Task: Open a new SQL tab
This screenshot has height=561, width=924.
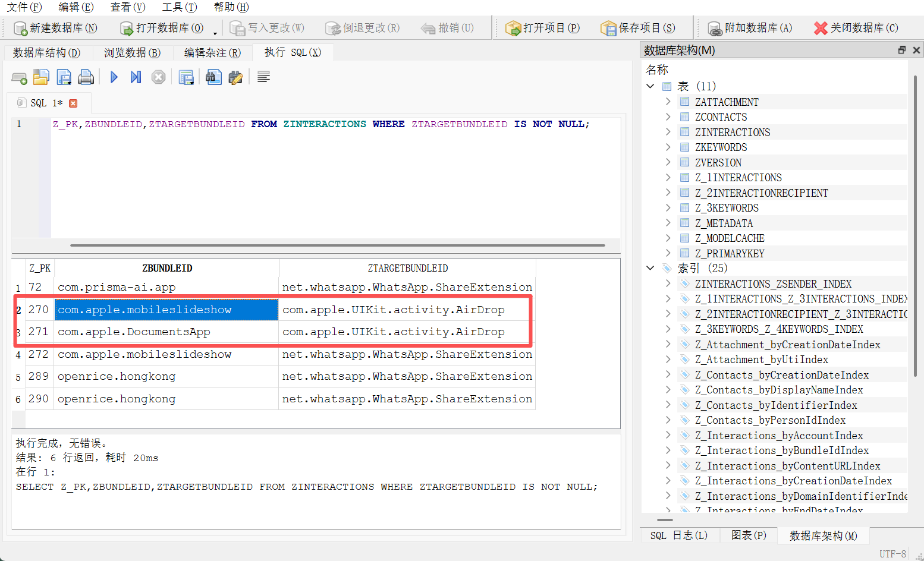Action: 19,78
